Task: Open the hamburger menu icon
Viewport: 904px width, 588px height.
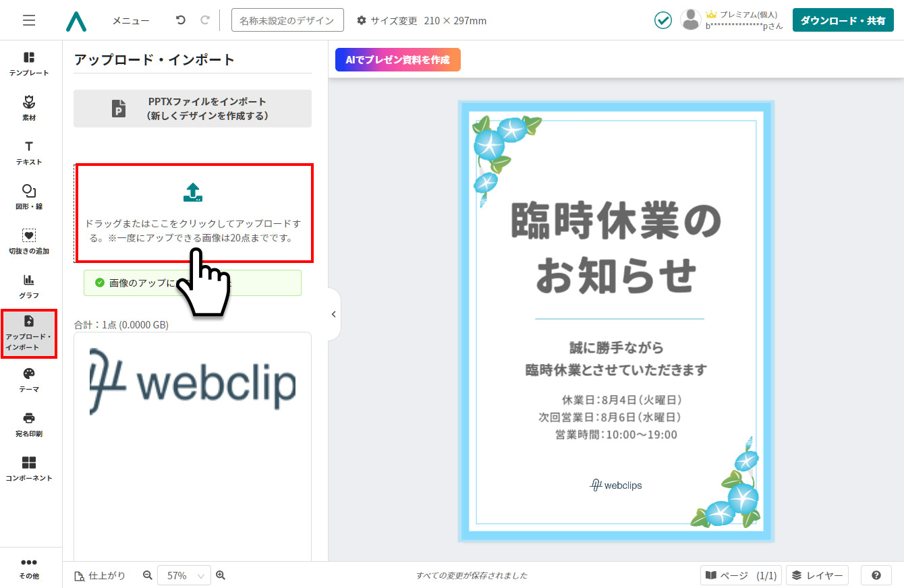Action: [x=29, y=20]
